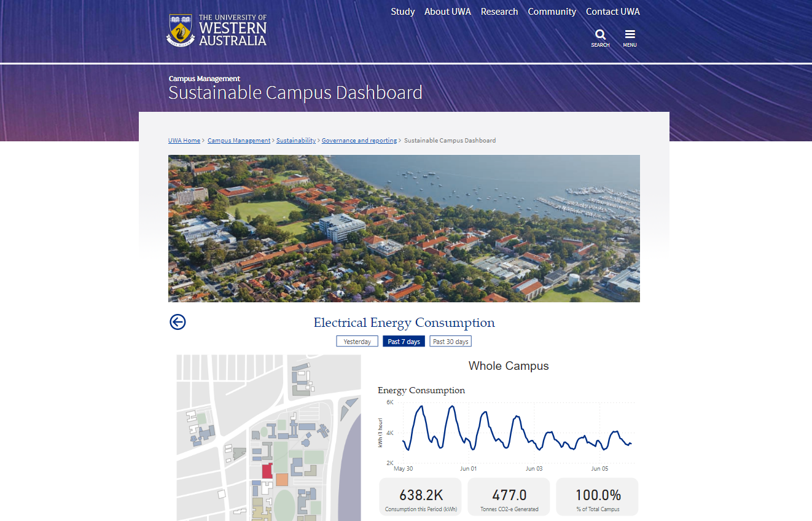Select the orange building on campus map

click(282, 480)
